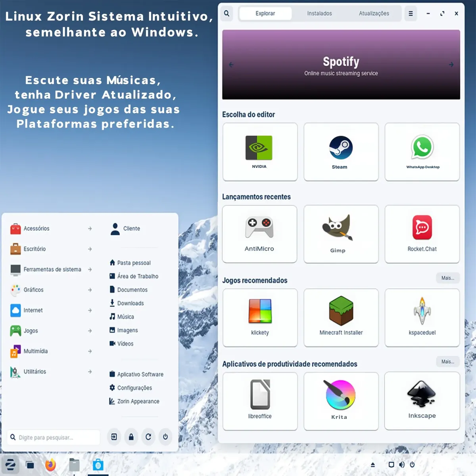Click the log out button in menu
The width and height of the screenshot is (476, 476).
point(114,437)
